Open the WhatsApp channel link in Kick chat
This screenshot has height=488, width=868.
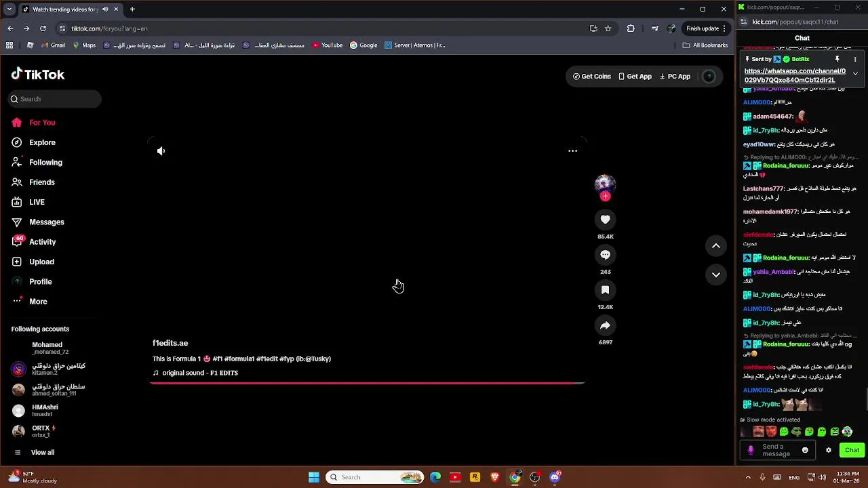tap(795, 75)
